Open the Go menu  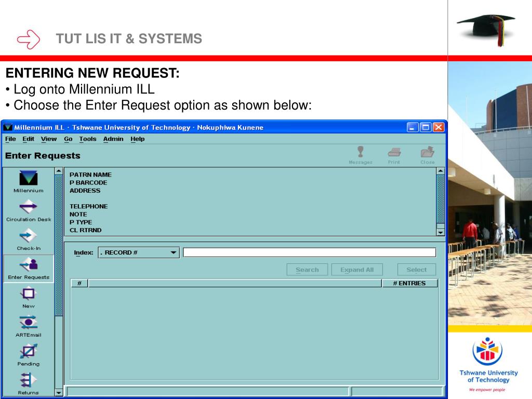68,139
